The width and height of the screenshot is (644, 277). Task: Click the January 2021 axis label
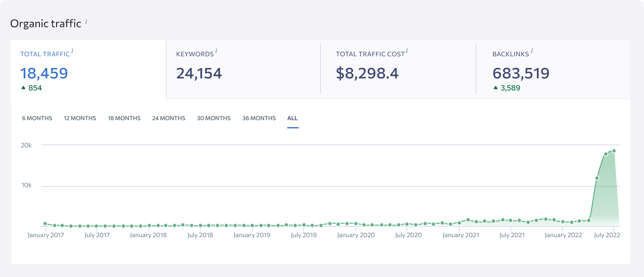(461, 235)
